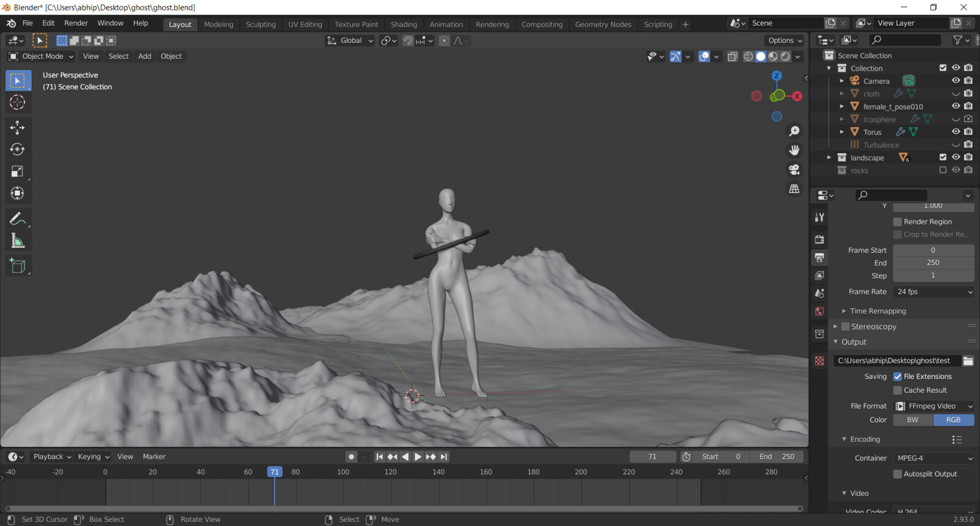Screen dimensions: 980x526
Task: Select BW color mode button
Action: (x=913, y=420)
